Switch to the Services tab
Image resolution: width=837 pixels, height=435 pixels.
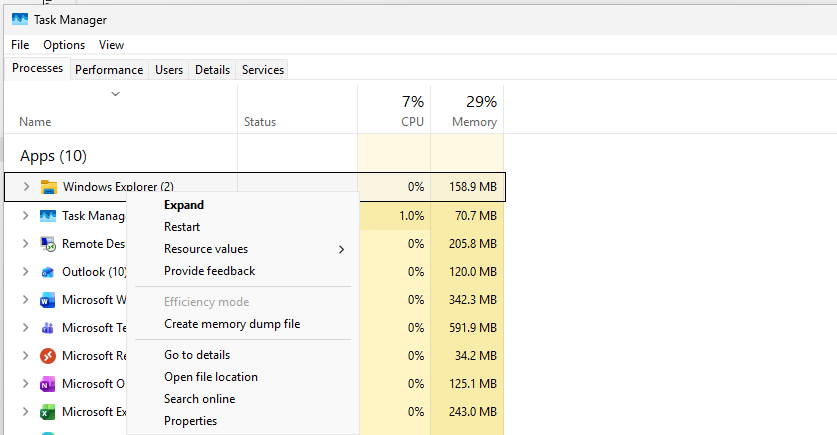tap(263, 70)
